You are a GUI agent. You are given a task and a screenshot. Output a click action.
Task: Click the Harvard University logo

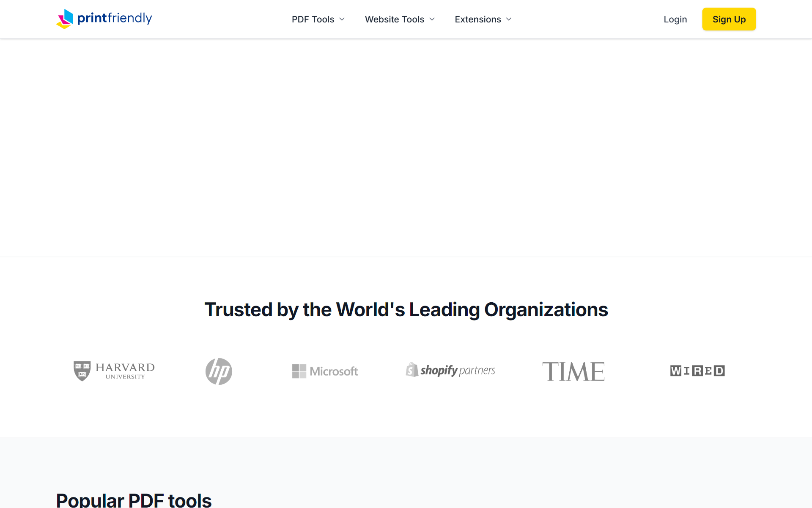pos(114,371)
